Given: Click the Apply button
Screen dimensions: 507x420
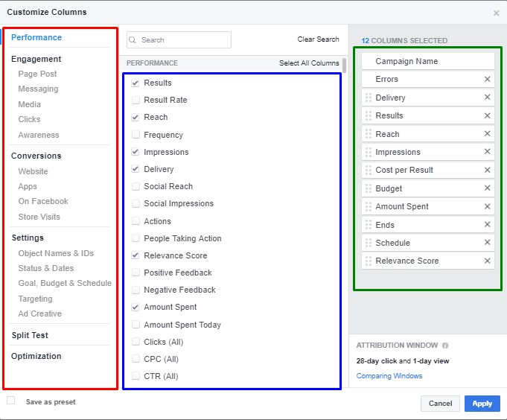Looking at the screenshot, I should 482,404.
